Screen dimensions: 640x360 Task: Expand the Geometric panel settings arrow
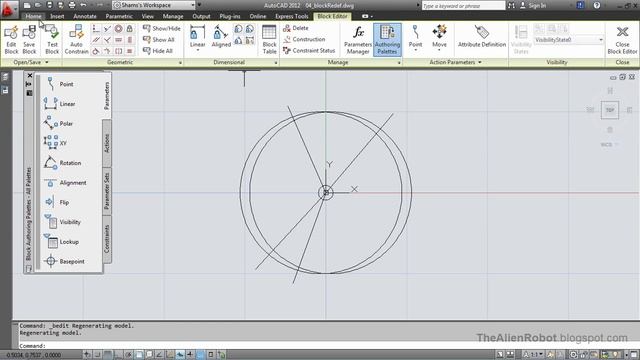pos(180,63)
